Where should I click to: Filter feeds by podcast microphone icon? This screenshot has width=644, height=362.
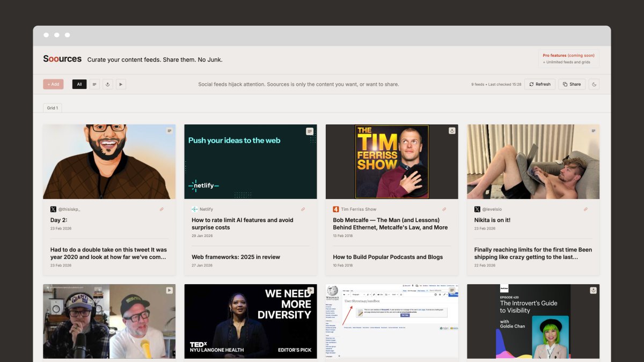pos(108,84)
